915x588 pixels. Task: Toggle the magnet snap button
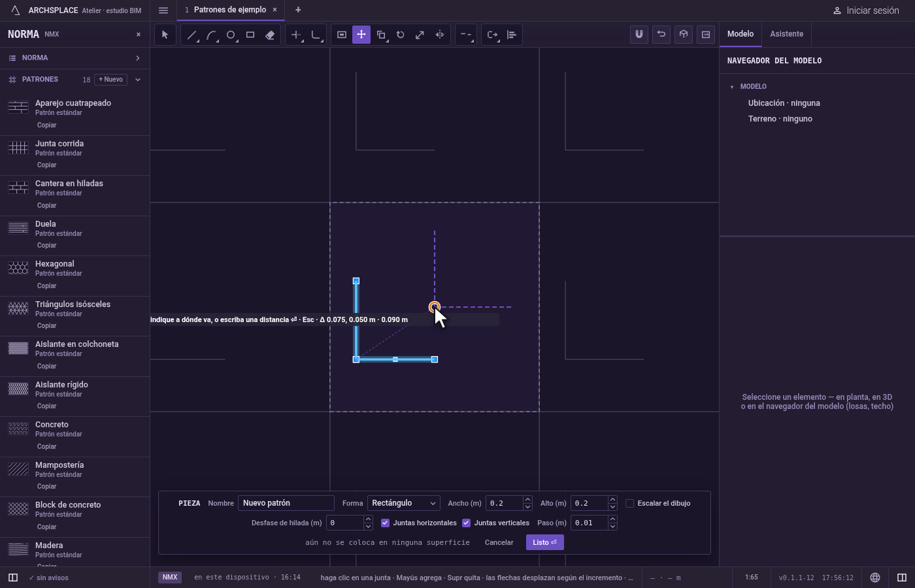639,35
